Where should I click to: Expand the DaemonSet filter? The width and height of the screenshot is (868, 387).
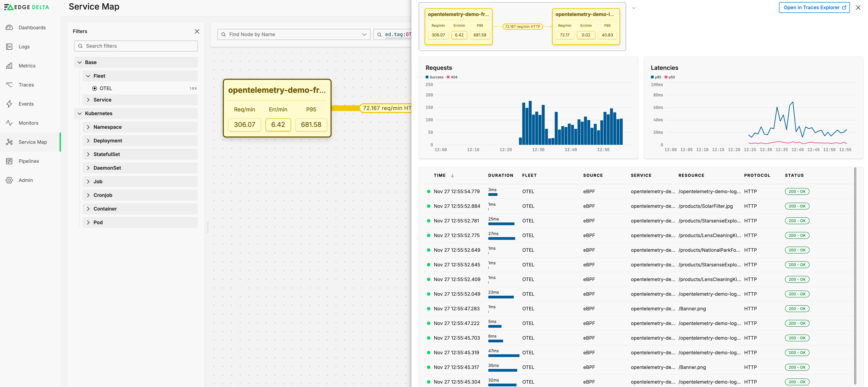click(140, 168)
